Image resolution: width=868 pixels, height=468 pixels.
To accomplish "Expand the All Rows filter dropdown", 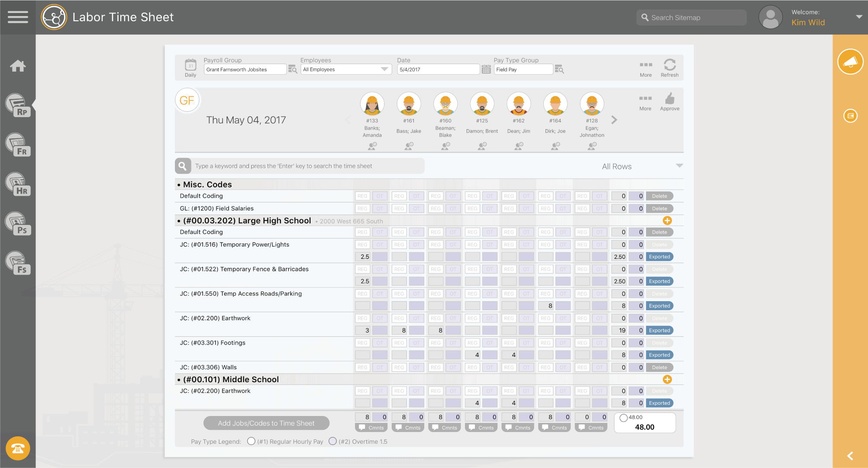I will pos(680,166).
